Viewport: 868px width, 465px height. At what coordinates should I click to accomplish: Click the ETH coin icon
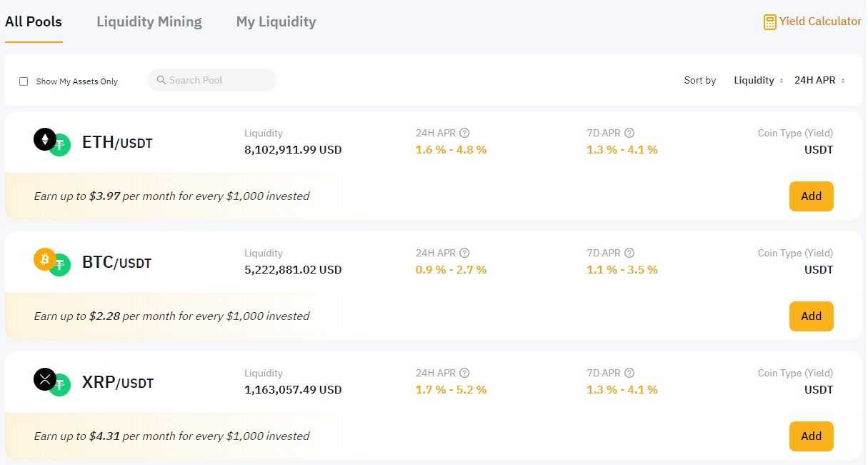point(44,139)
